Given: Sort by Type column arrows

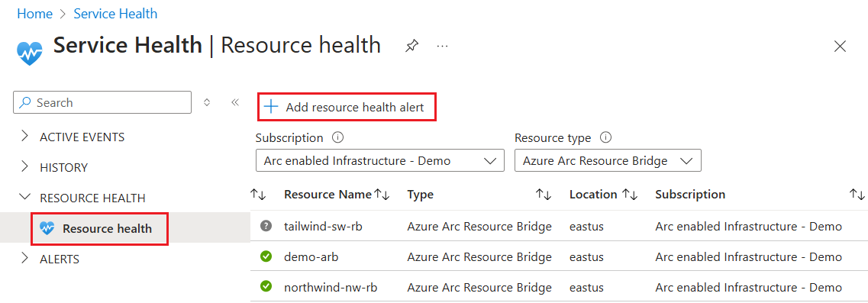Looking at the screenshot, I should tap(544, 195).
